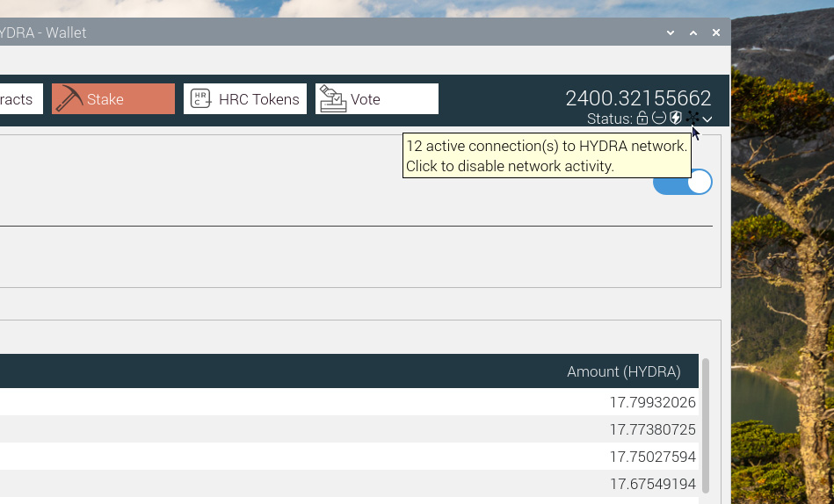The image size is (834, 504).
Task: Click the network connections icon
Action: coord(693,119)
